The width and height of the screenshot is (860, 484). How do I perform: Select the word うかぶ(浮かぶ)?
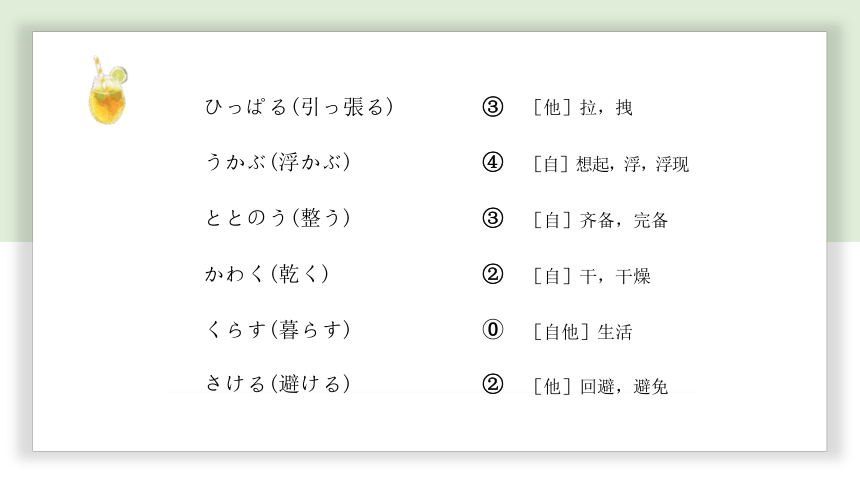(x=278, y=162)
